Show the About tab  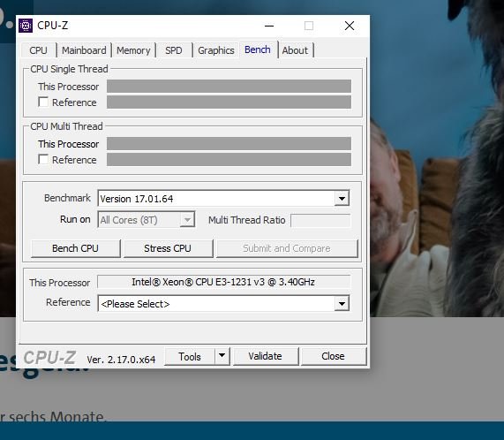(295, 50)
